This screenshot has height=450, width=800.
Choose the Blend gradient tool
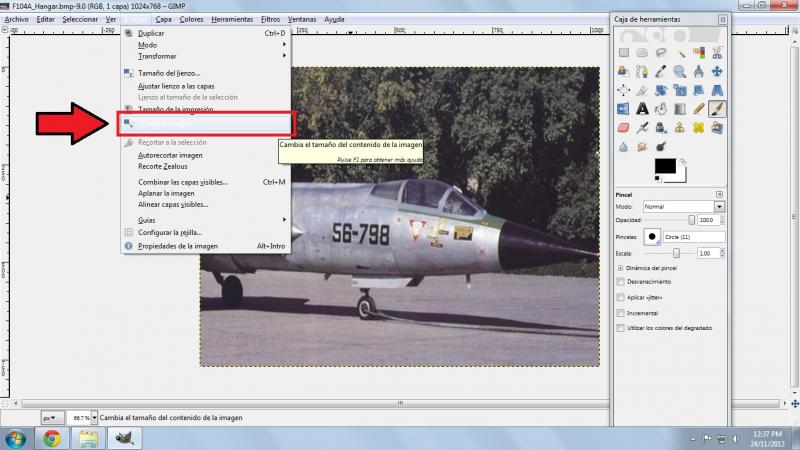coord(680,109)
